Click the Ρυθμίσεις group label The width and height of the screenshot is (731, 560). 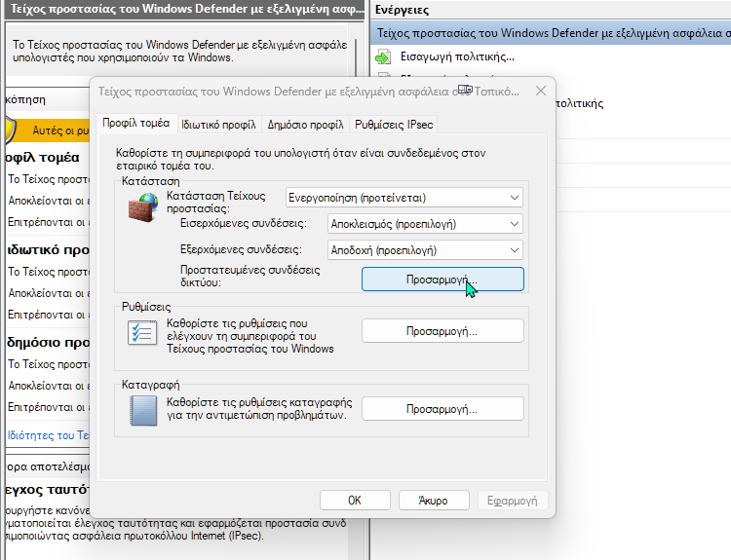pyautogui.click(x=146, y=307)
